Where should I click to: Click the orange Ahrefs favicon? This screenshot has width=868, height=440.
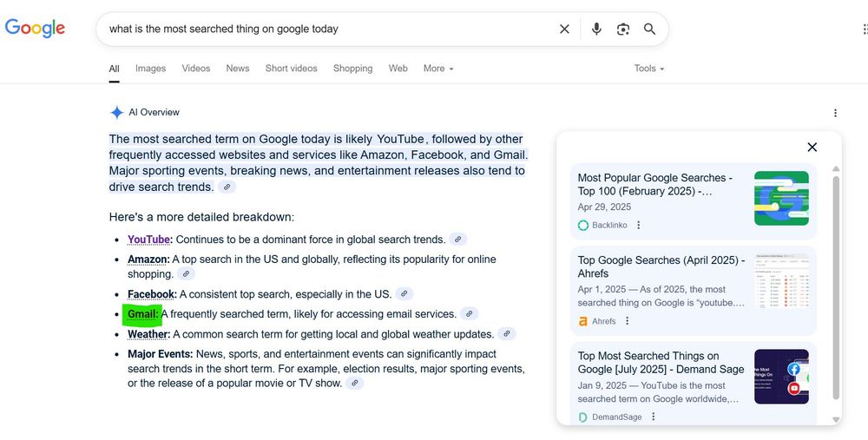coord(583,321)
